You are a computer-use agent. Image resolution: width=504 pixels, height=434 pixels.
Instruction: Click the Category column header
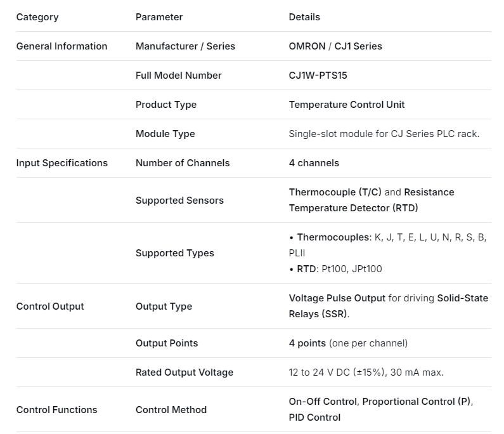(x=37, y=17)
